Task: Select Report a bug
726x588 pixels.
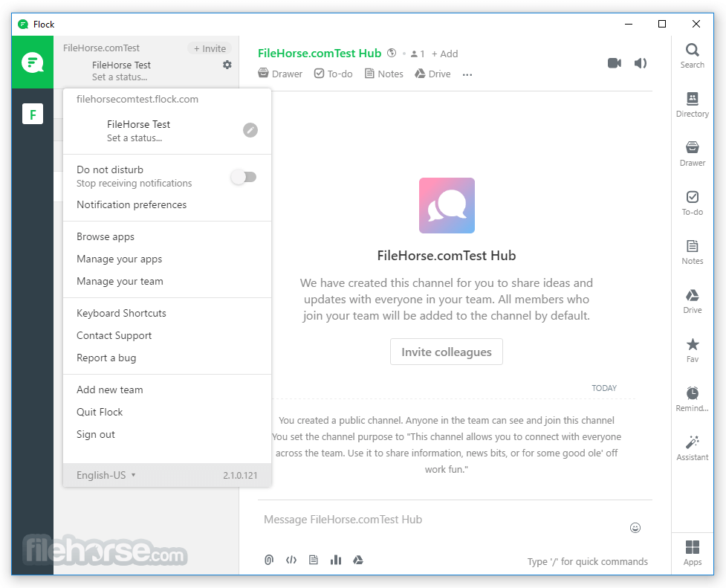Action: point(106,358)
